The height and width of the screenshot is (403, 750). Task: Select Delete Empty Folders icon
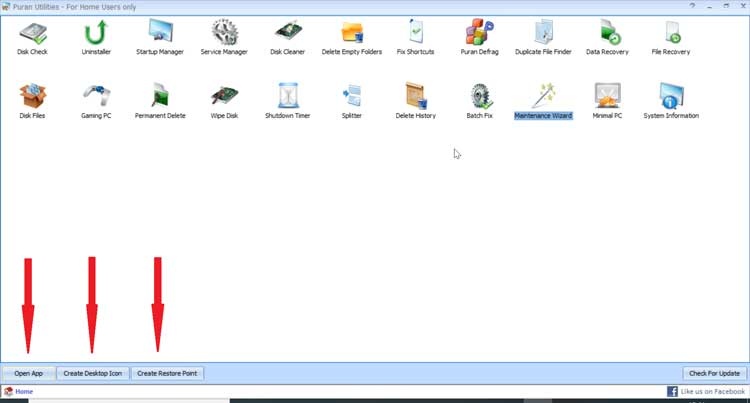pyautogui.click(x=352, y=33)
